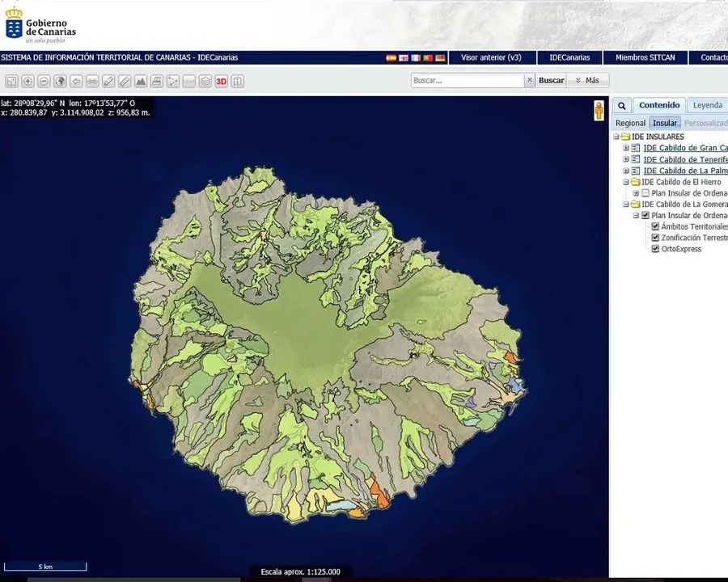728x582 pixels.
Task: Select the Regional content tab
Action: coord(630,123)
